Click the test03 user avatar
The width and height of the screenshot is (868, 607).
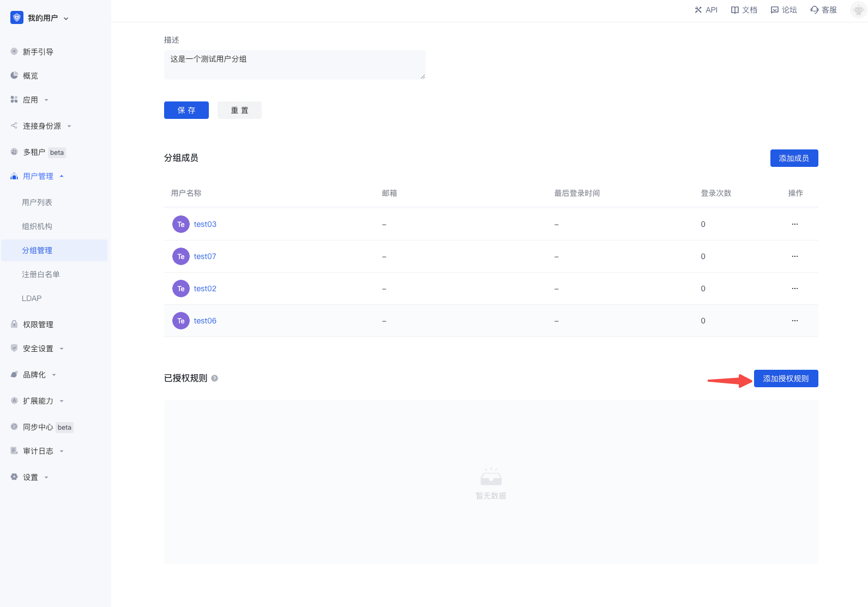[x=181, y=224]
